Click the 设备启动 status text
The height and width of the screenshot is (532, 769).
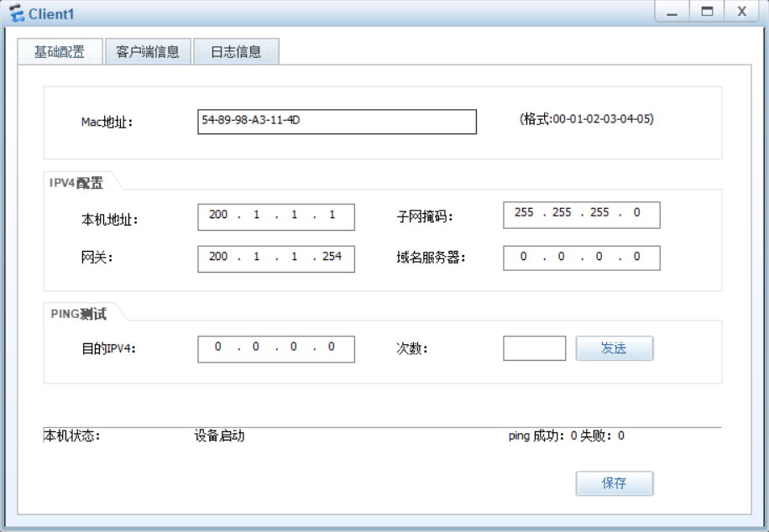(219, 436)
